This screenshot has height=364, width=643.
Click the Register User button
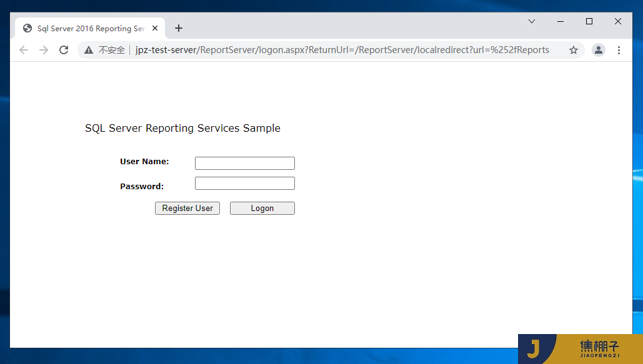[187, 208]
